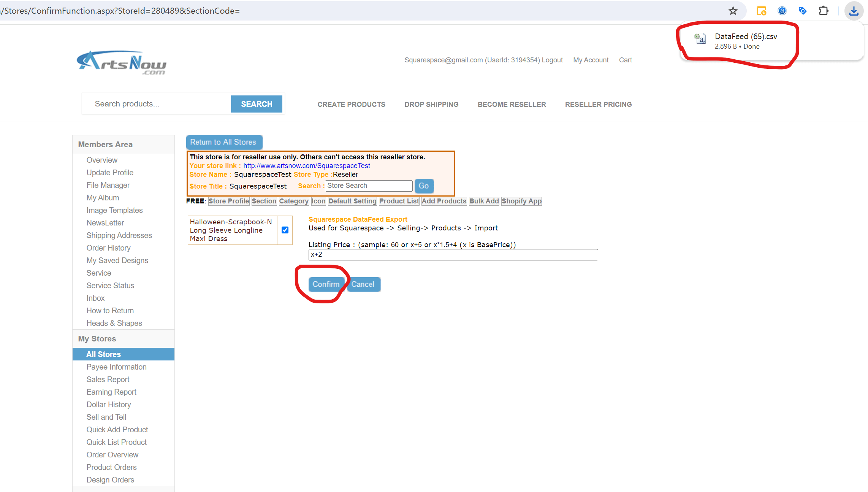
Task: Click the Halloween-Scrapbook-N Long Sleeve product name
Action: click(231, 230)
